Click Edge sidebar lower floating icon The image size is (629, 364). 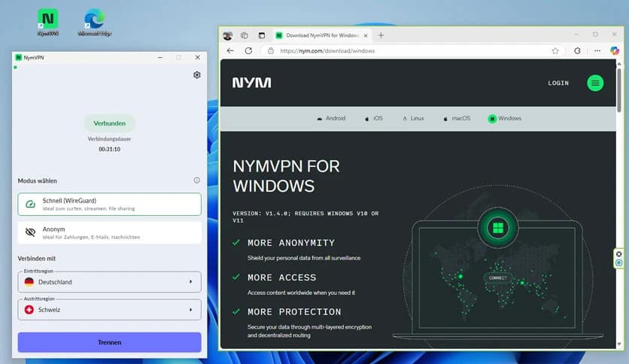pyautogui.click(x=619, y=263)
